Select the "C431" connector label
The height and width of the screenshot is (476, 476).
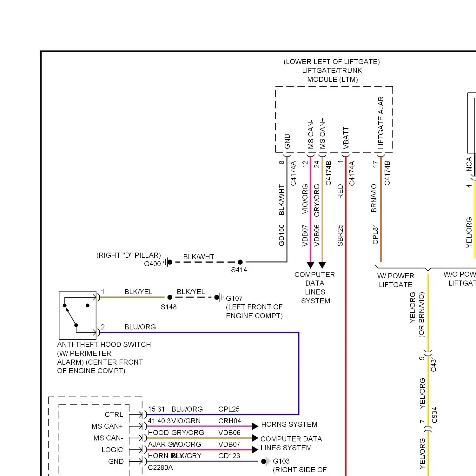(x=433, y=364)
